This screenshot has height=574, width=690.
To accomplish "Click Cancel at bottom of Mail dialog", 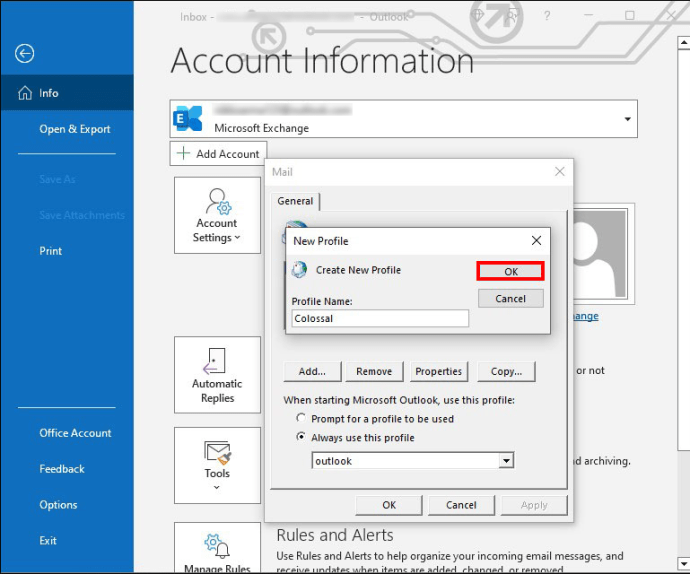I will tap(461, 505).
